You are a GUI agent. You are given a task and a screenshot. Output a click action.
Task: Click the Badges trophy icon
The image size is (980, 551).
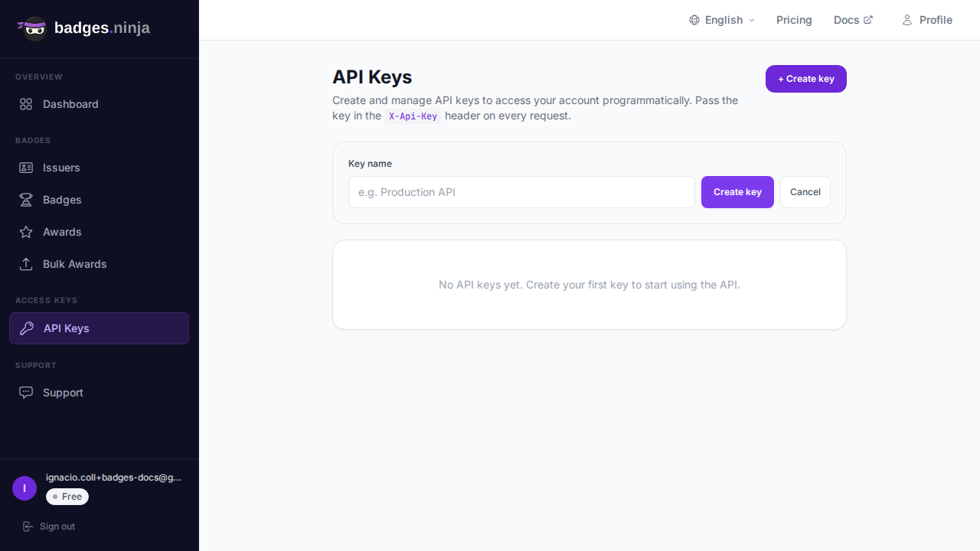(26, 200)
